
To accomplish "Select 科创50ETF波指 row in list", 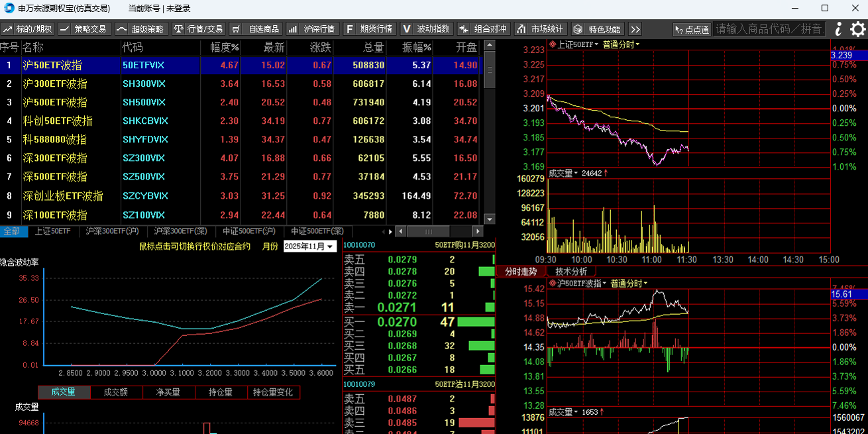I will click(x=58, y=121).
